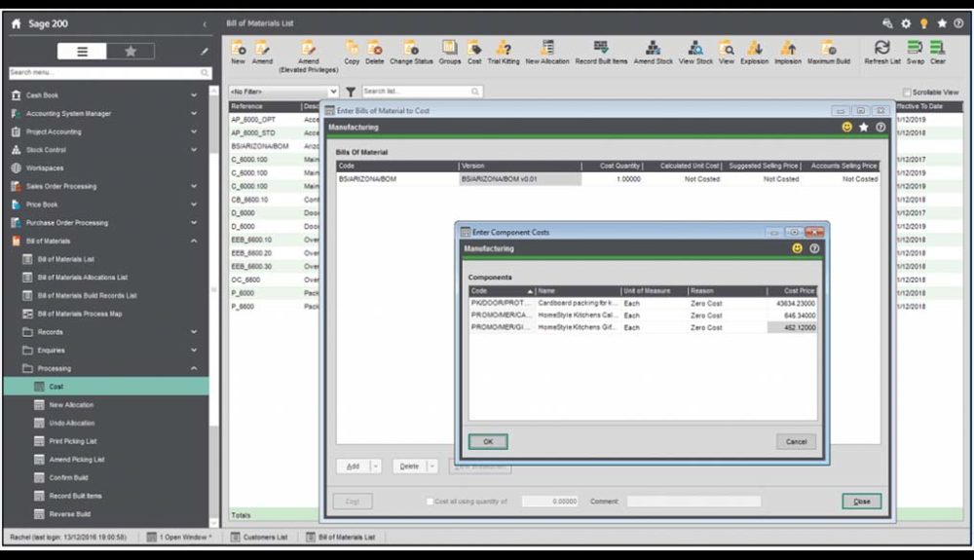Switch to Customers List tab

point(259,537)
